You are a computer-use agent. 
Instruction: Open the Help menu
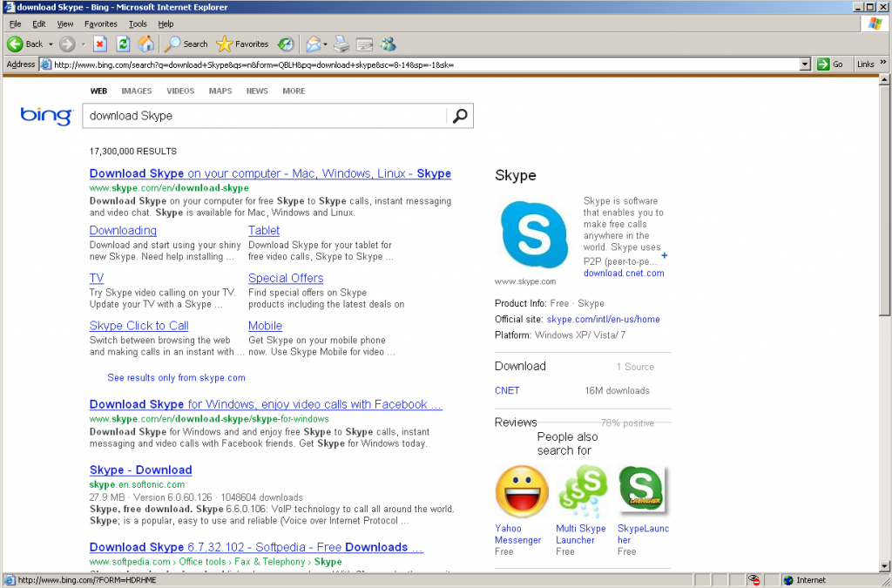click(166, 24)
